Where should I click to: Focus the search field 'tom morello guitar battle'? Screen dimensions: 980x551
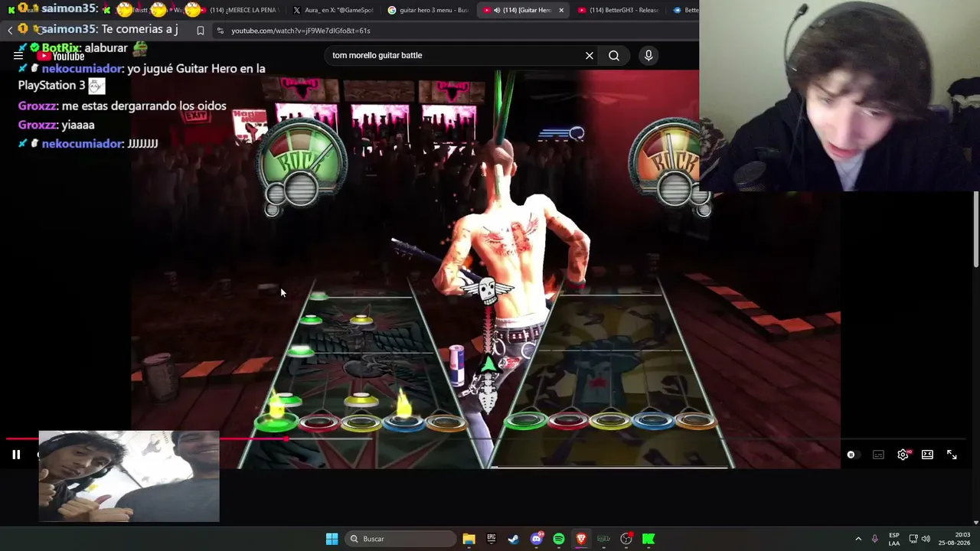pyautogui.click(x=455, y=55)
